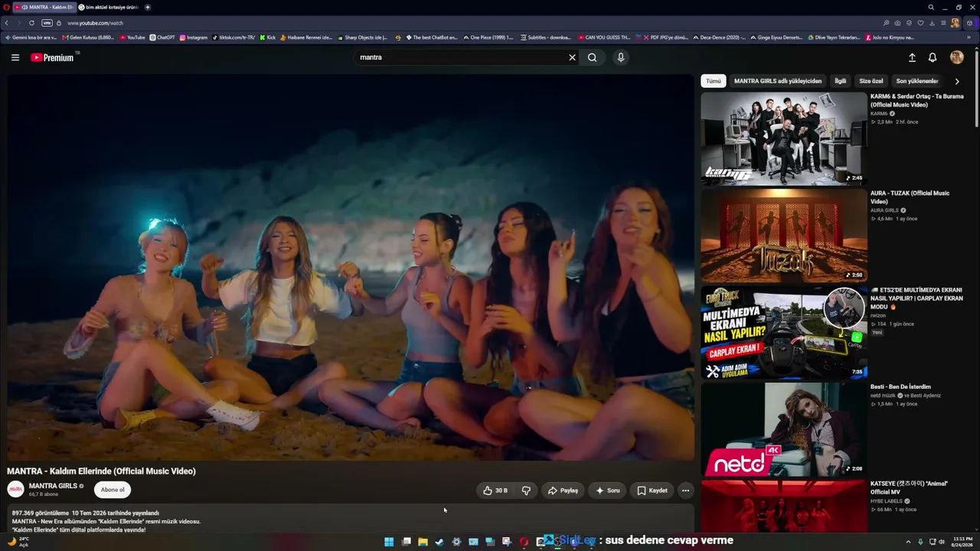
Task: Click the Soru button
Action: [608, 491]
